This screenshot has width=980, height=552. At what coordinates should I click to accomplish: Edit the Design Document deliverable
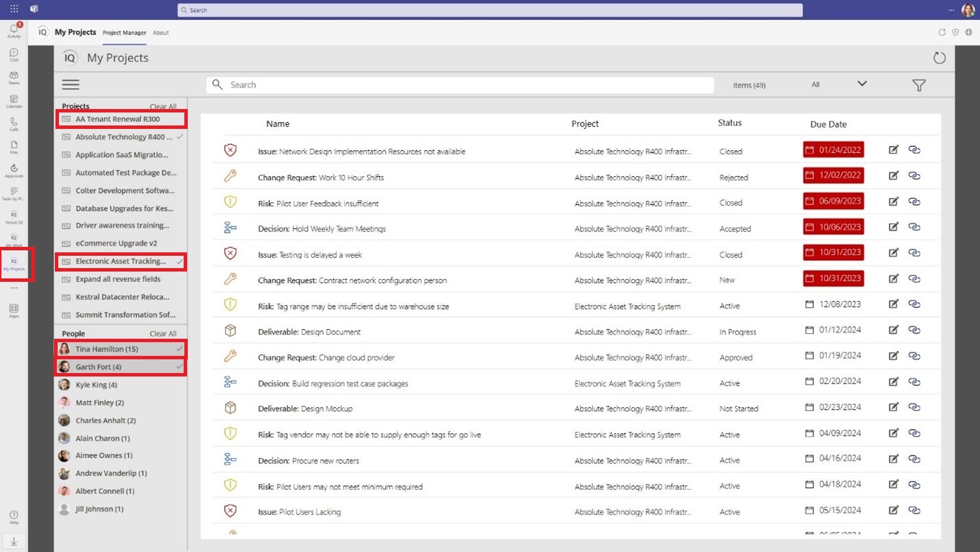pos(893,330)
